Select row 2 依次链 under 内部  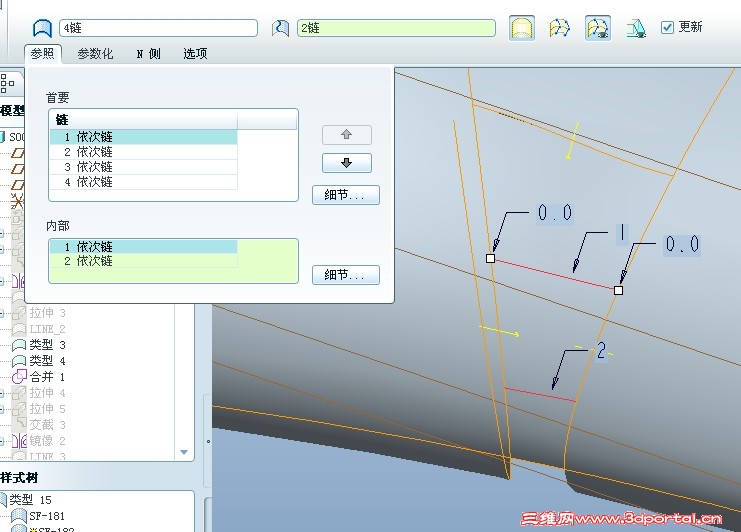pos(144,261)
